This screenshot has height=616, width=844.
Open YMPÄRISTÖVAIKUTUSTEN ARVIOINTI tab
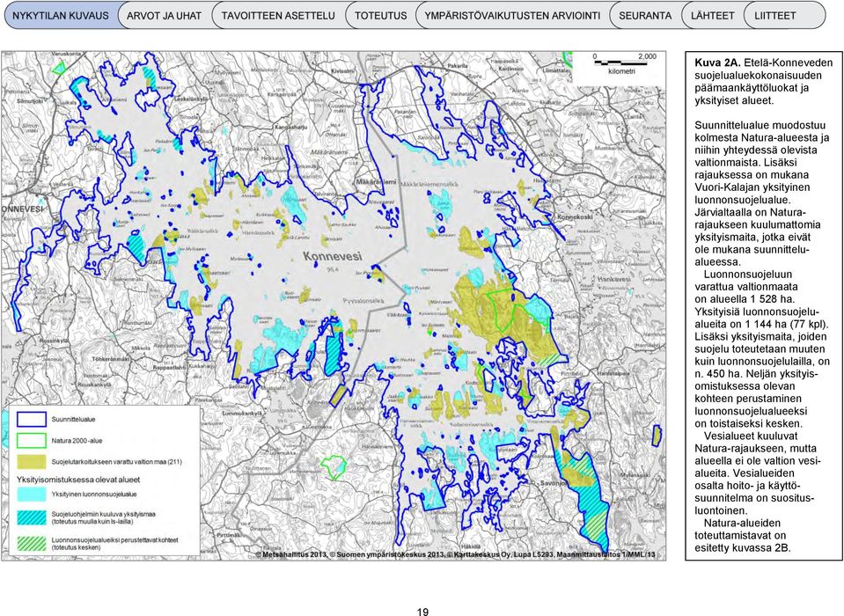(512, 16)
